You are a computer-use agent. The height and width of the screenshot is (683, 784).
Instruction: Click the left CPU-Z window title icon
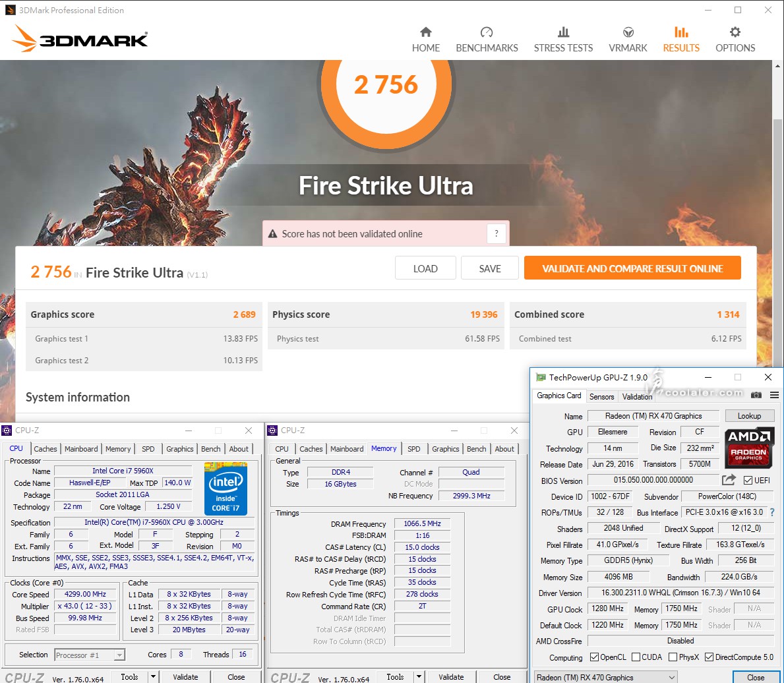click(x=7, y=431)
